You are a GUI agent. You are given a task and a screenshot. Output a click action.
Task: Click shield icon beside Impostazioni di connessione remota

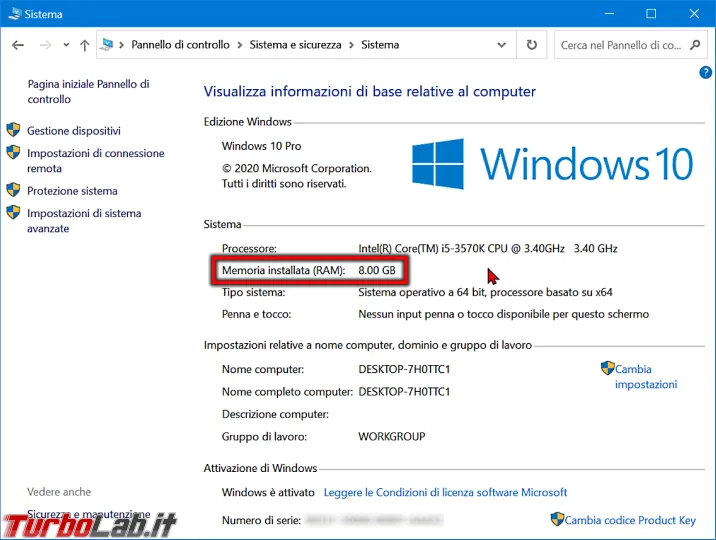tap(13, 152)
